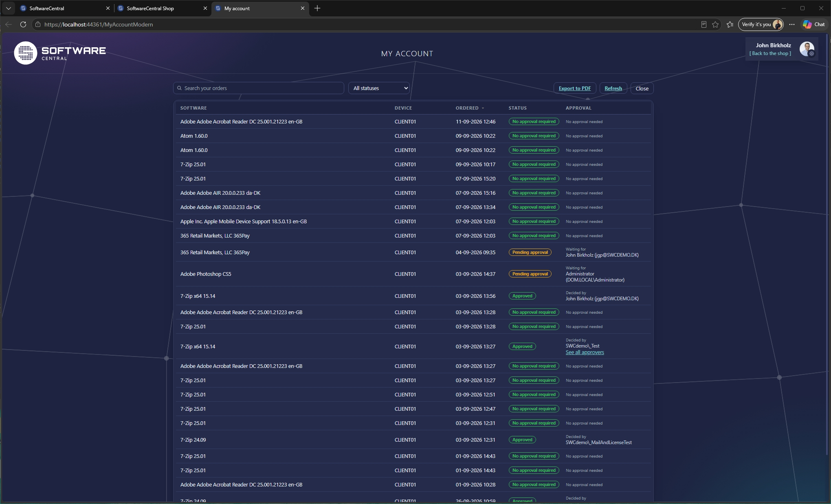The image size is (831, 504).
Task: Open immersive reader icon in address bar
Action: pos(703,24)
